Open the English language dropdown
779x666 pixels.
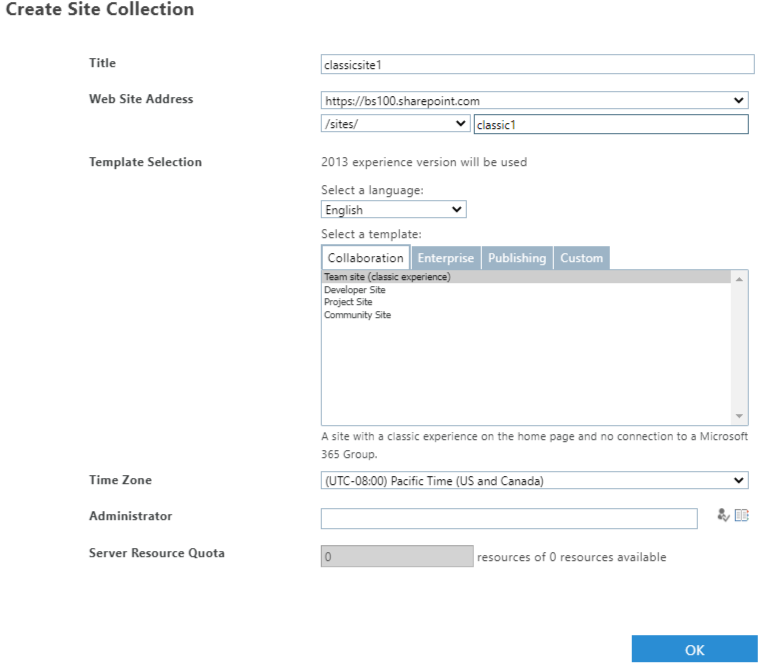tap(393, 210)
